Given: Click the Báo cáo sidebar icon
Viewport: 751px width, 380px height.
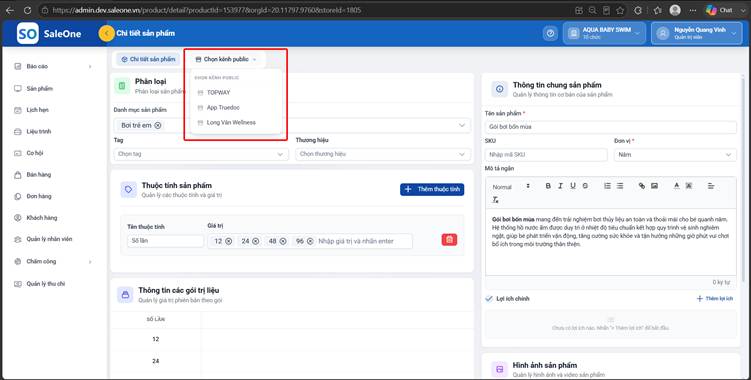Looking at the screenshot, I should pyautogui.click(x=18, y=66).
